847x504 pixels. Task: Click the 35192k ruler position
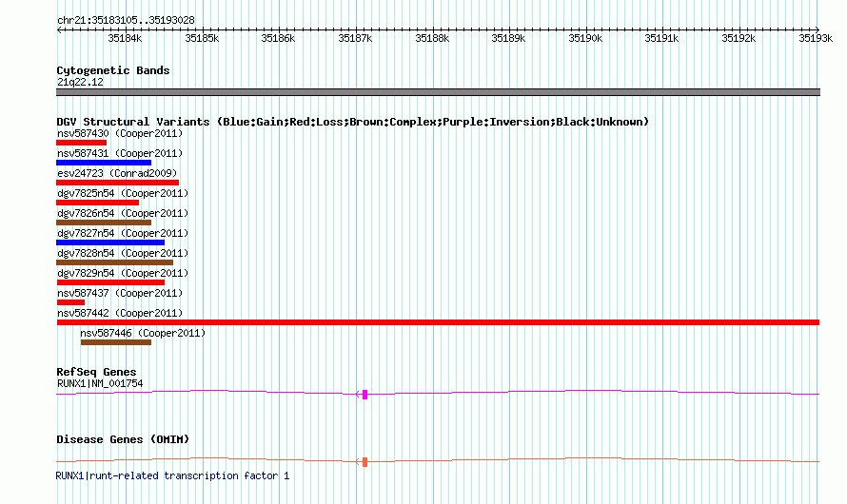coord(739,38)
